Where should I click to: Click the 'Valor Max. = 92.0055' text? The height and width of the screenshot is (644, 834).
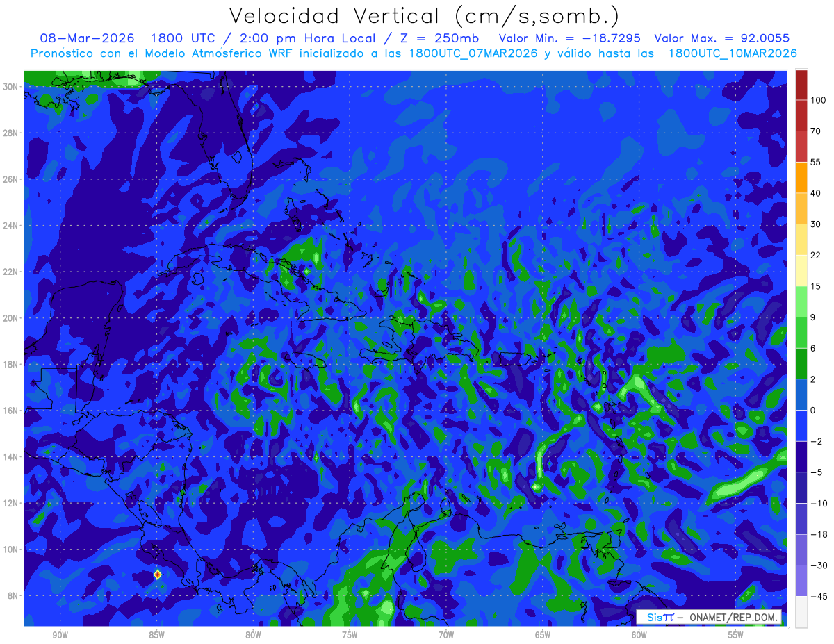[722, 38]
